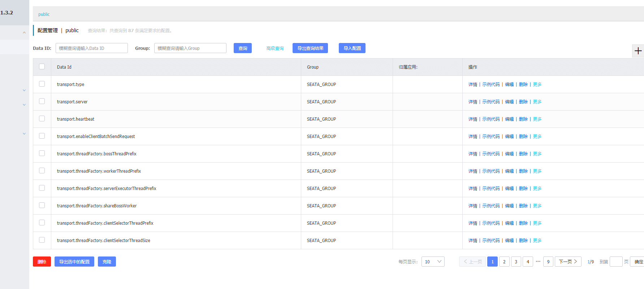Focus the Data ID search field
644x289 pixels.
click(92, 48)
